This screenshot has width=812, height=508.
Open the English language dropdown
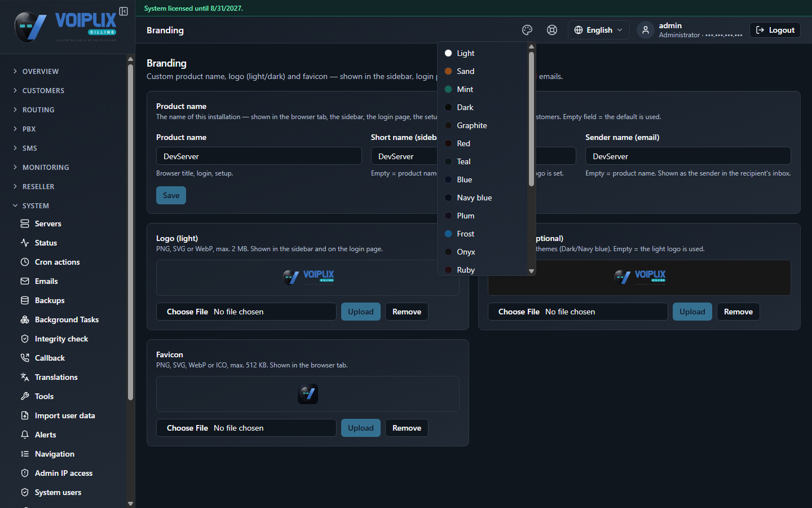point(598,30)
